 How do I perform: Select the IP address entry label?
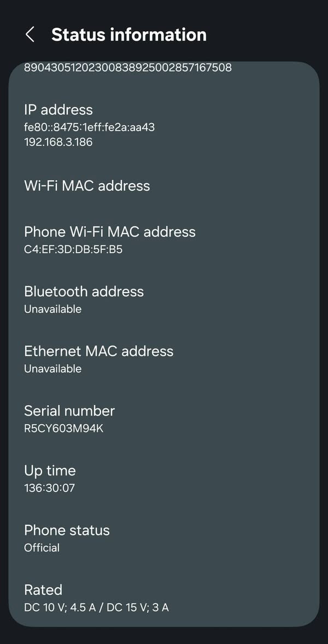[x=58, y=109]
